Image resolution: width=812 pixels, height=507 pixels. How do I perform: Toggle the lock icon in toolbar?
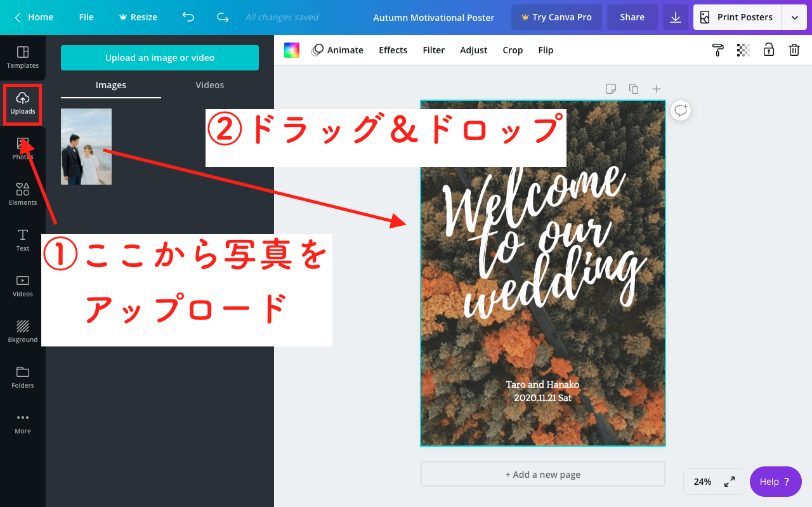click(x=768, y=50)
